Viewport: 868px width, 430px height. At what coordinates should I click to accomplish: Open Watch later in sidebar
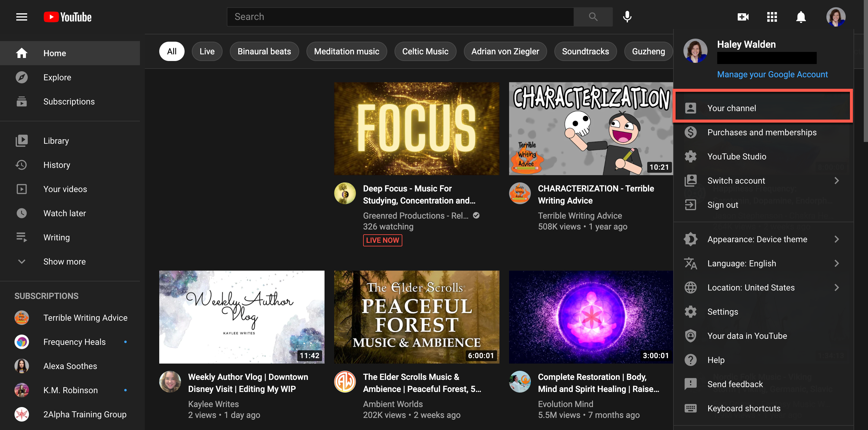pyautogui.click(x=64, y=213)
